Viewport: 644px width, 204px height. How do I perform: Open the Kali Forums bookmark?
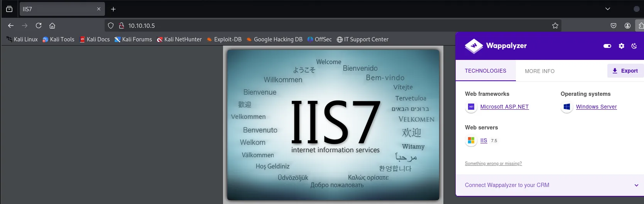133,39
